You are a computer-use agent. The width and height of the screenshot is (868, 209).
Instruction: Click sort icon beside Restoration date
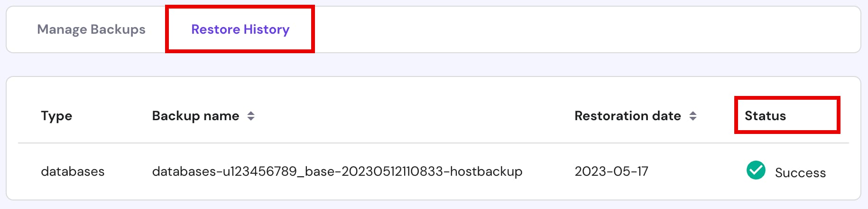pyautogui.click(x=693, y=116)
